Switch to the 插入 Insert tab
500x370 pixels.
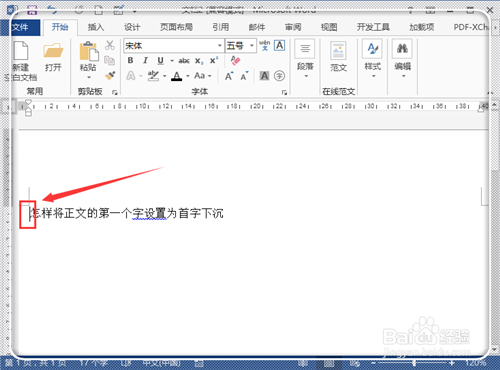click(x=96, y=27)
